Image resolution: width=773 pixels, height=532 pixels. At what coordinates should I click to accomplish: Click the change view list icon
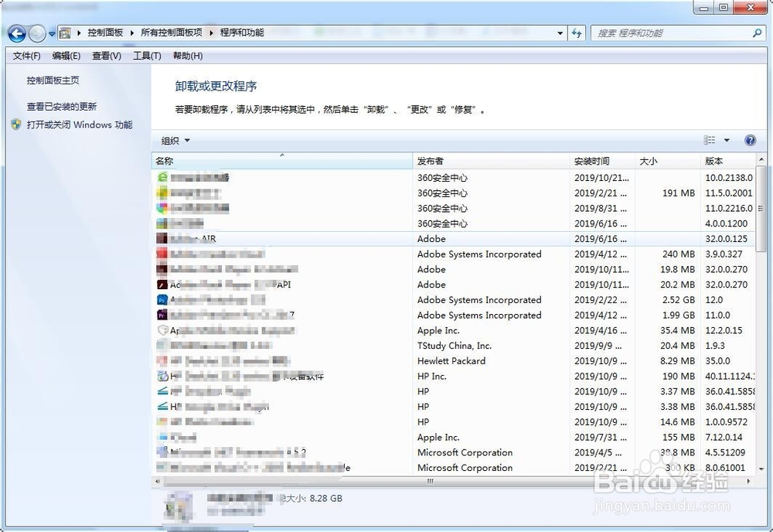coord(708,140)
